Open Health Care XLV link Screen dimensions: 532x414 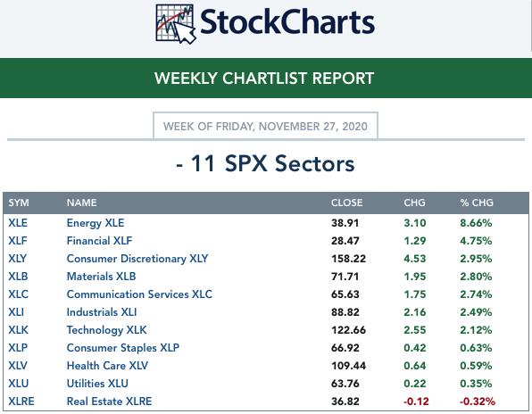[107, 366]
